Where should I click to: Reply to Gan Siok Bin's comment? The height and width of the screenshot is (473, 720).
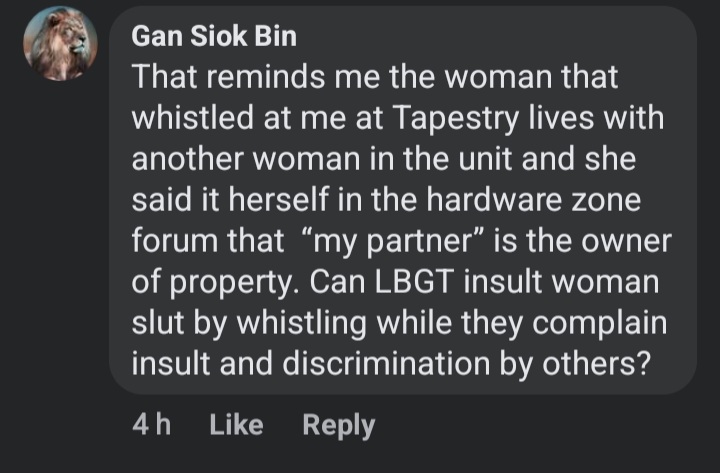click(x=338, y=426)
